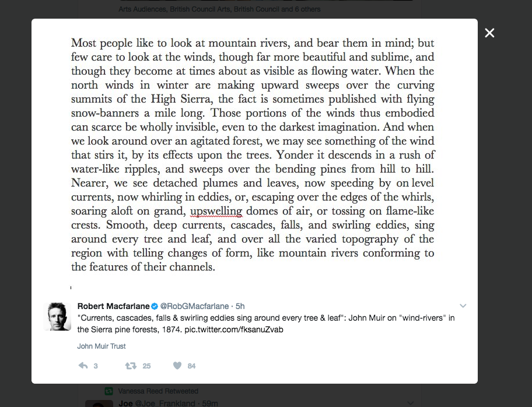Like the tweet with heart icon
This screenshot has height=407, width=532.
[177, 366]
